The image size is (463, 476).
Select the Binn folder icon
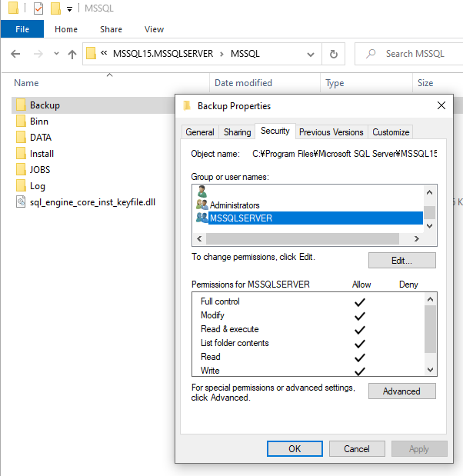click(21, 121)
